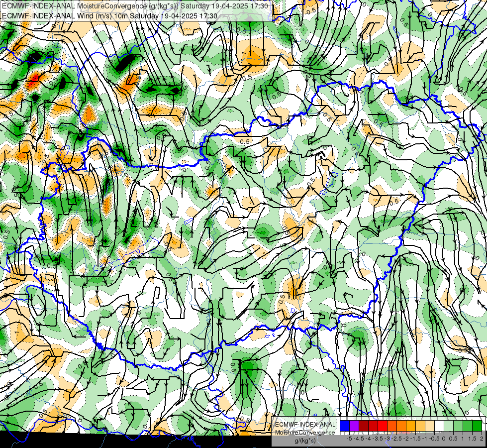The image size is (487, 448).
Task: Pick the orange-red swatch between -3 and -2.5
Action: pos(392,426)
